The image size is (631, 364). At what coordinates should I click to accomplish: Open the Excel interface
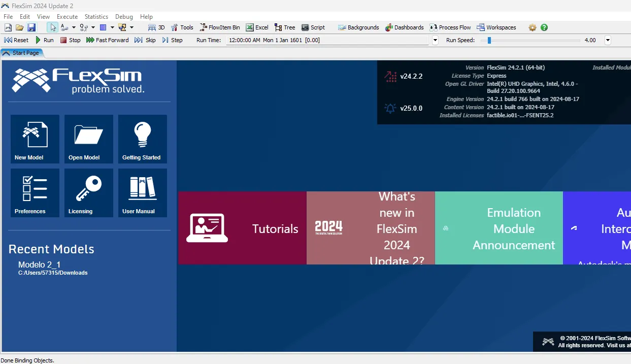click(257, 27)
